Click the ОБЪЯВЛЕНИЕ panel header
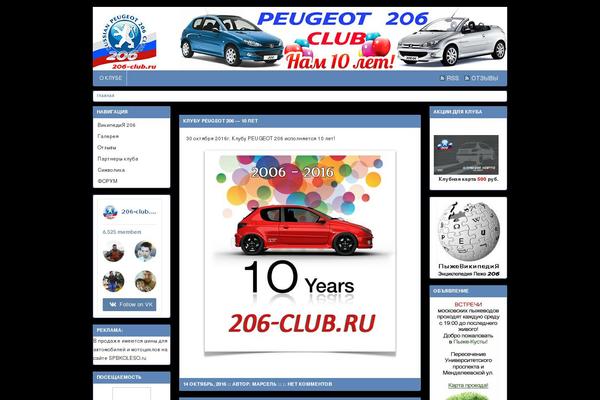The height and width of the screenshot is (400, 600). [x=468, y=291]
